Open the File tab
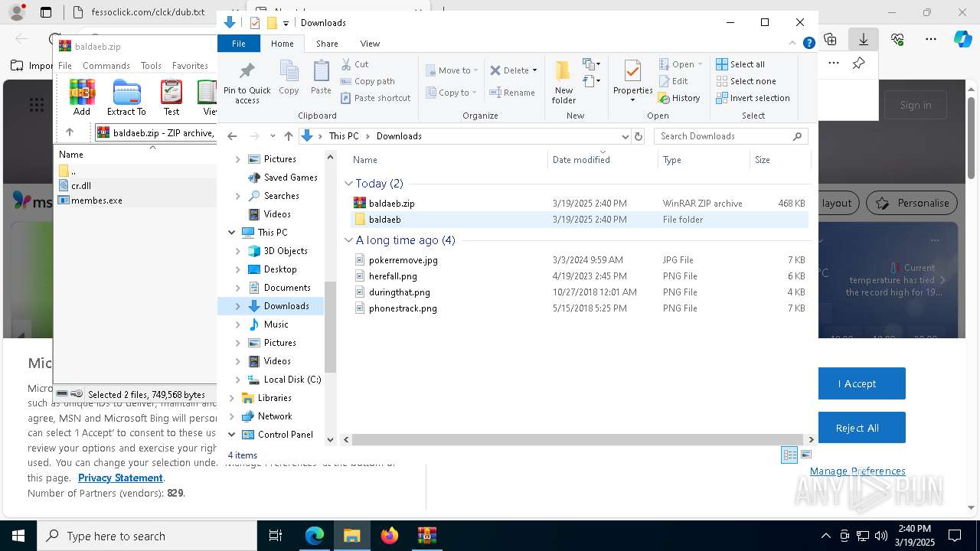 239,44
